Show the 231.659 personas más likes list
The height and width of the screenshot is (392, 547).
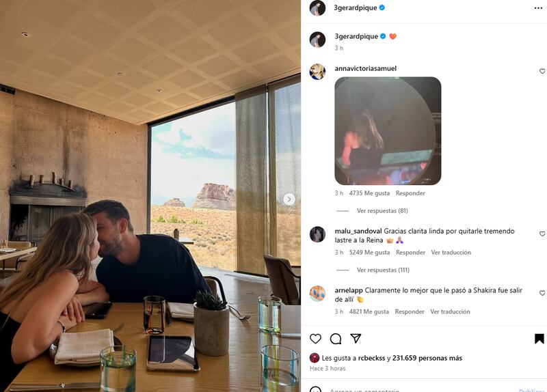[x=427, y=358]
